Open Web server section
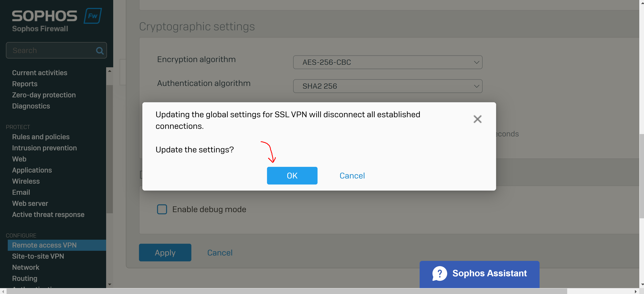This screenshot has height=294, width=644. 30,203
